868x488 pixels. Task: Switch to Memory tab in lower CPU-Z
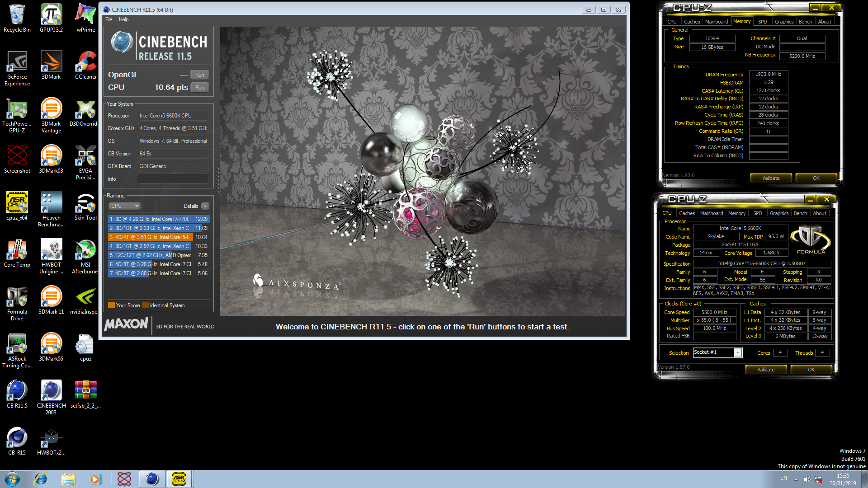click(737, 213)
